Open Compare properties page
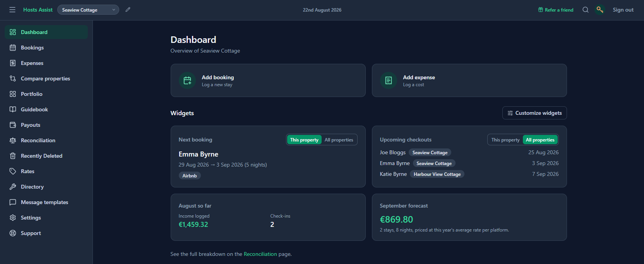This screenshot has width=644, height=264. [x=46, y=78]
